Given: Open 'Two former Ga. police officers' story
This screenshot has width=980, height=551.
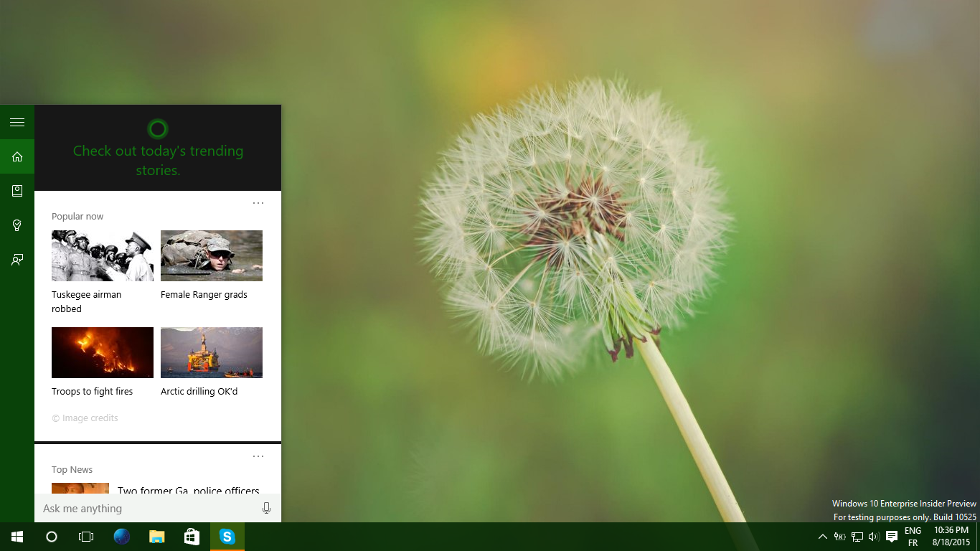Looking at the screenshot, I should click(x=189, y=489).
